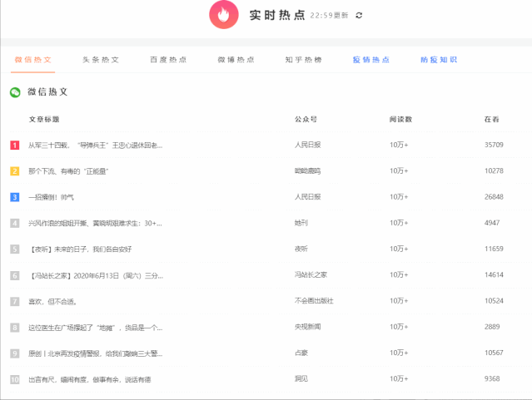
Task: Click the gray rank 7 badge
Action: tap(15, 301)
